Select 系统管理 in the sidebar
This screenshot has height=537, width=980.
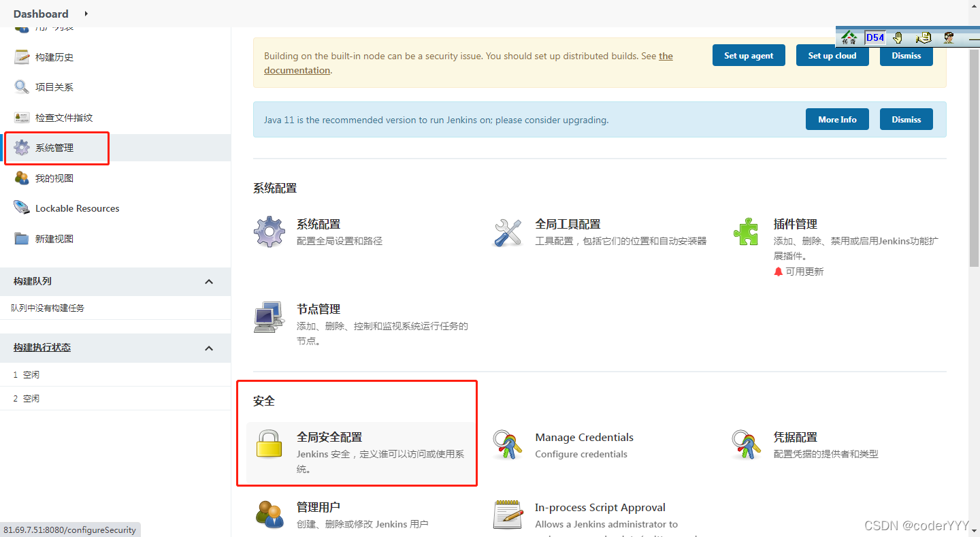[x=54, y=148]
